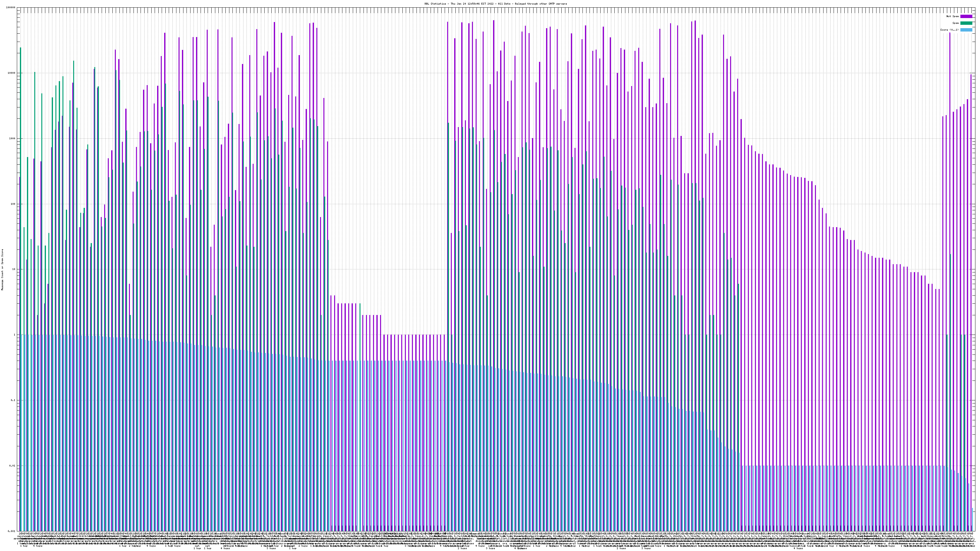Select the 'Score (0..1)' legend label
The image size is (980, 551).
point(949,30)
